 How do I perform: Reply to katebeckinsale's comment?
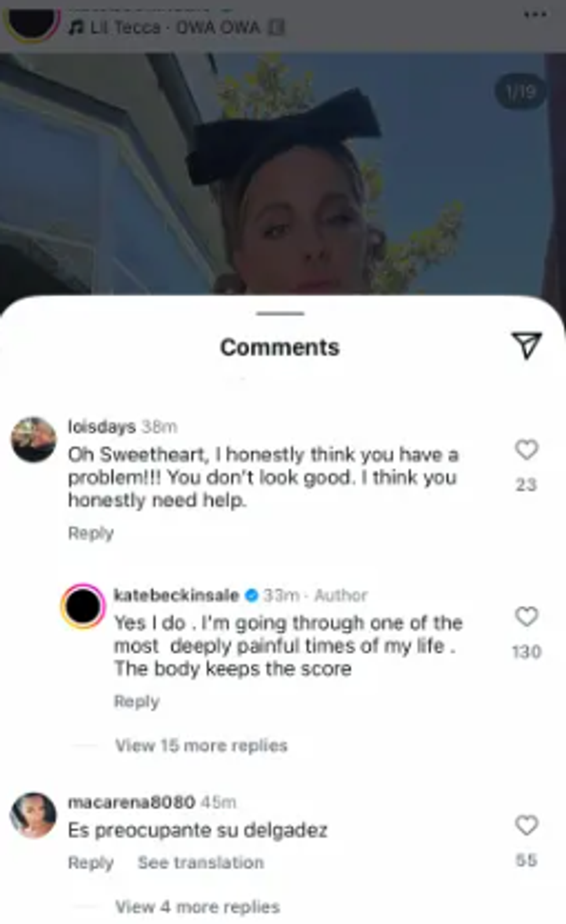click(x=136, y=701)
